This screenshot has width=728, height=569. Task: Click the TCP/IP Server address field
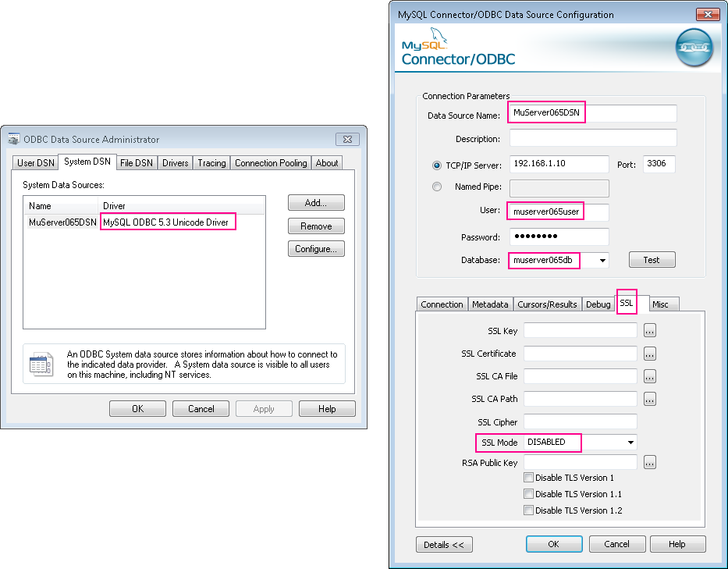click(x=559, y=164)
